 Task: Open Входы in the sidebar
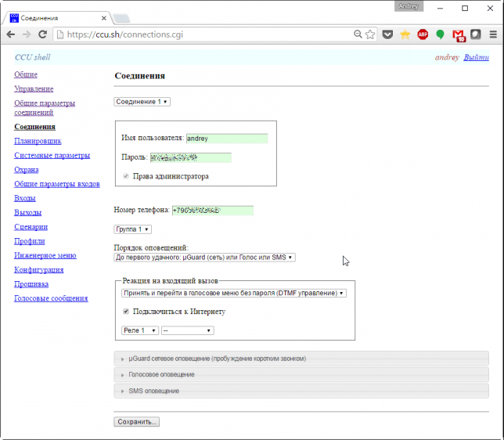coord(25,198)
